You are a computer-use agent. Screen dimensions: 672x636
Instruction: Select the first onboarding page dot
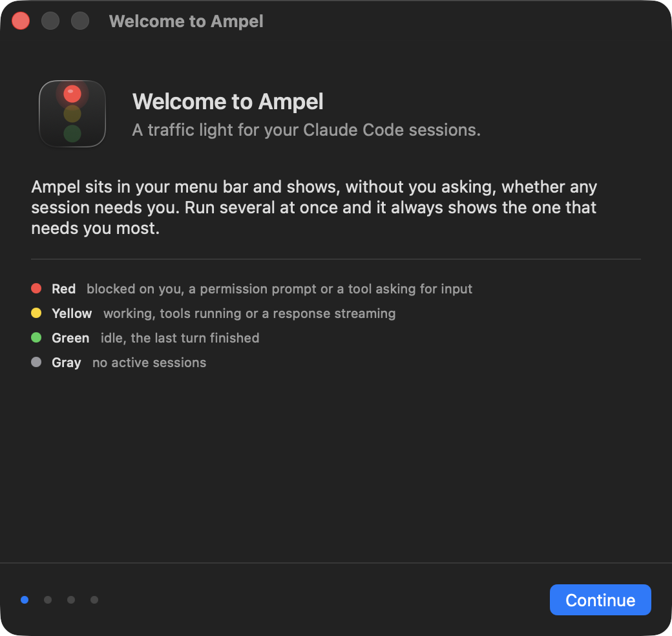(x=25, y=600)
